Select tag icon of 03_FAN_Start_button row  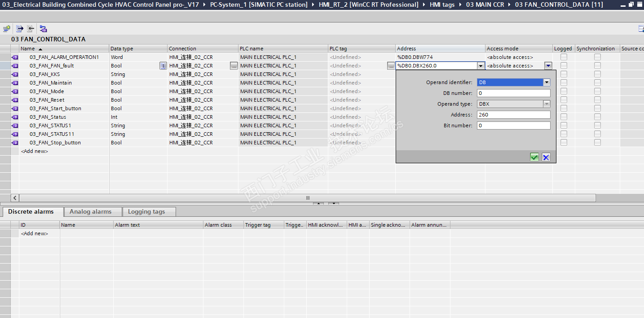point(15,108)
